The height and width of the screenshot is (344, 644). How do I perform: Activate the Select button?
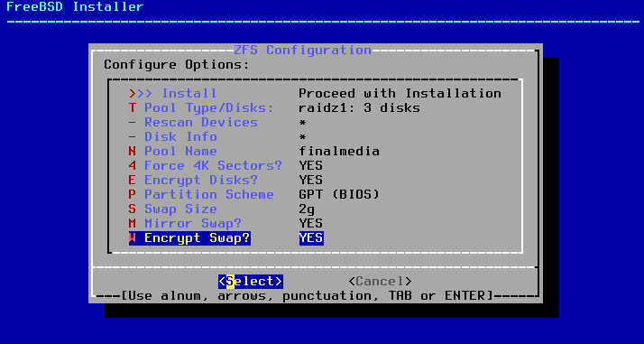(x=251, y=282)
